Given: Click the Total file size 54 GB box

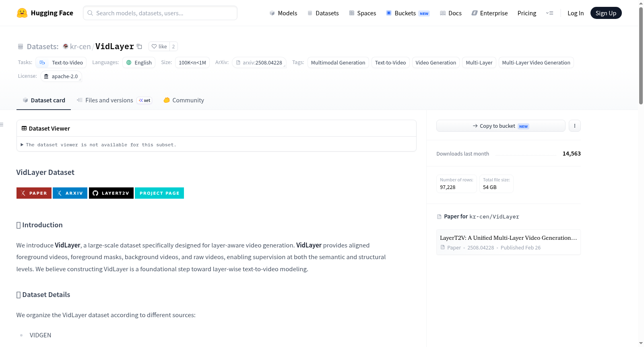Looking at the screenshot, I should 496,184.
